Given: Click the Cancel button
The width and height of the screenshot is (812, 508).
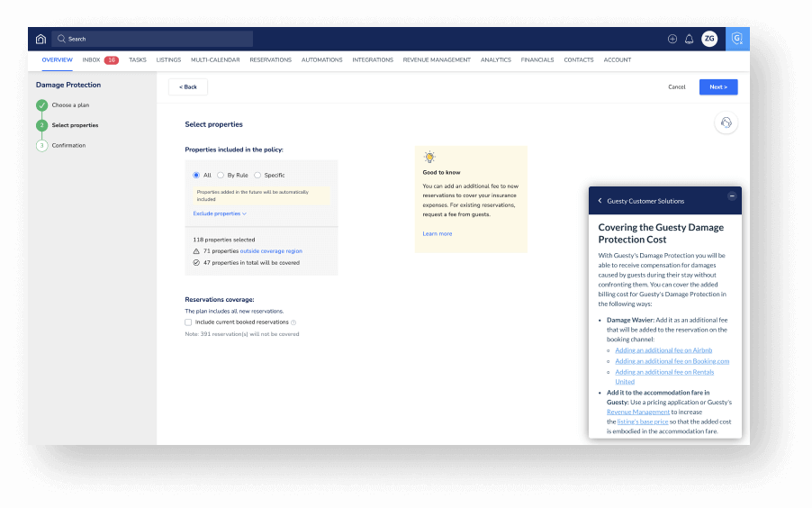Looking at the screenshot, I should tap(676, 87).
